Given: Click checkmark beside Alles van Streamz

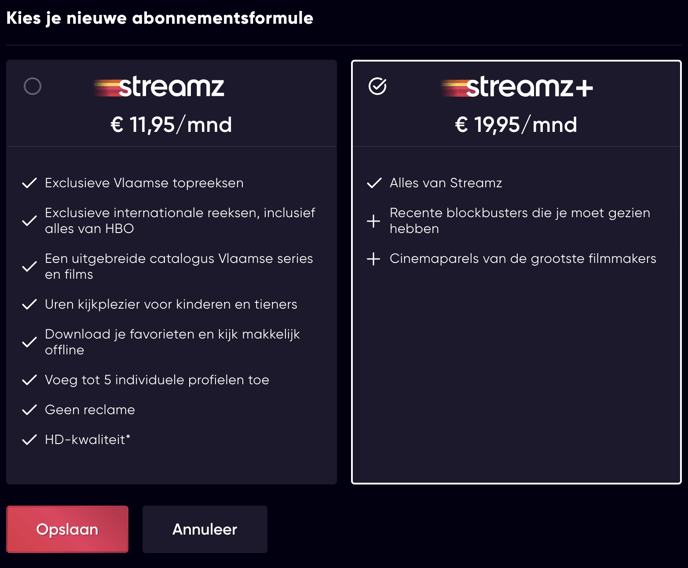Looking at the screenshot, I should 374,183.
